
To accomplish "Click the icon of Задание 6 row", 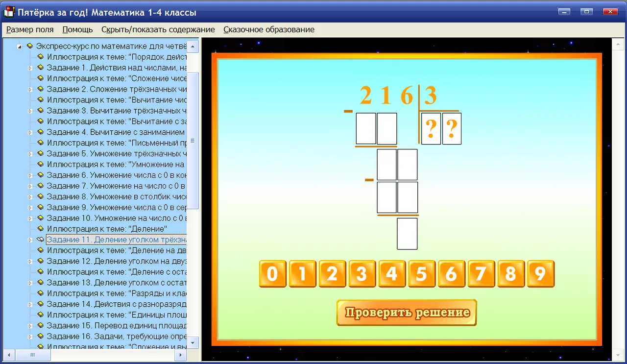I will tap(41, 175).
